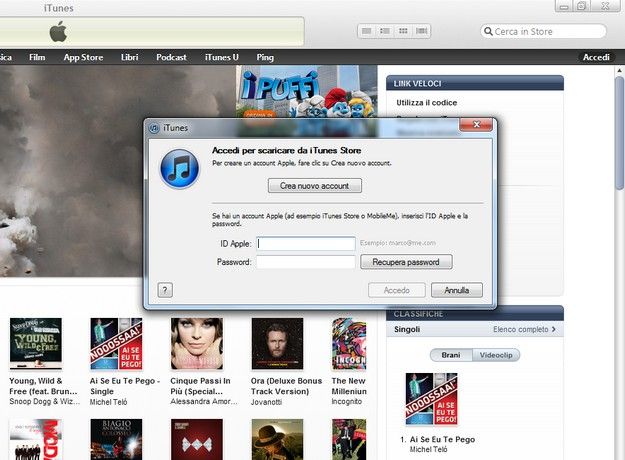Click the Singoli chart heading
Screen dimensions: 625x460
tap(407, 329)
